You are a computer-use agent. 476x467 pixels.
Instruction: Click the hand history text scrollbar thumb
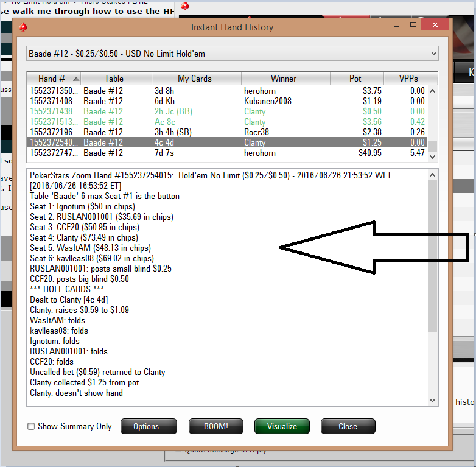[433, 256]
